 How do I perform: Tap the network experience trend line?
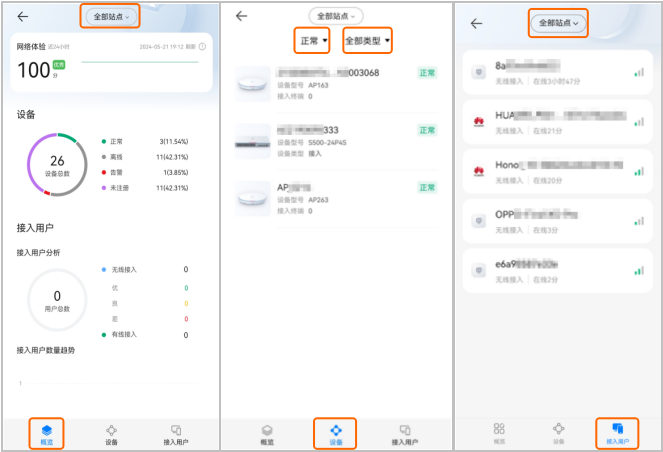tap(140, 62)
